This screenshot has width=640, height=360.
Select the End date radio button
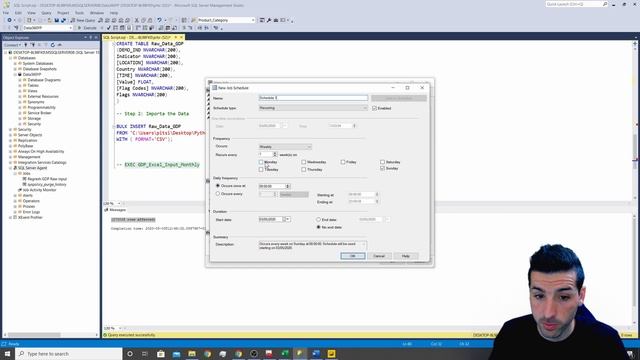pyautogui.click(x=318, y=220)
